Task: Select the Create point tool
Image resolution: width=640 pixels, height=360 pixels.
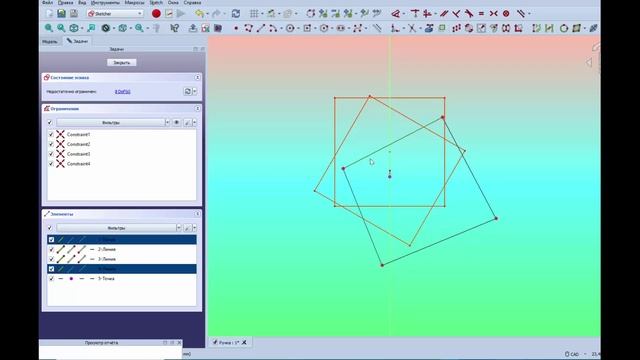Action: (x=236, y=28)
